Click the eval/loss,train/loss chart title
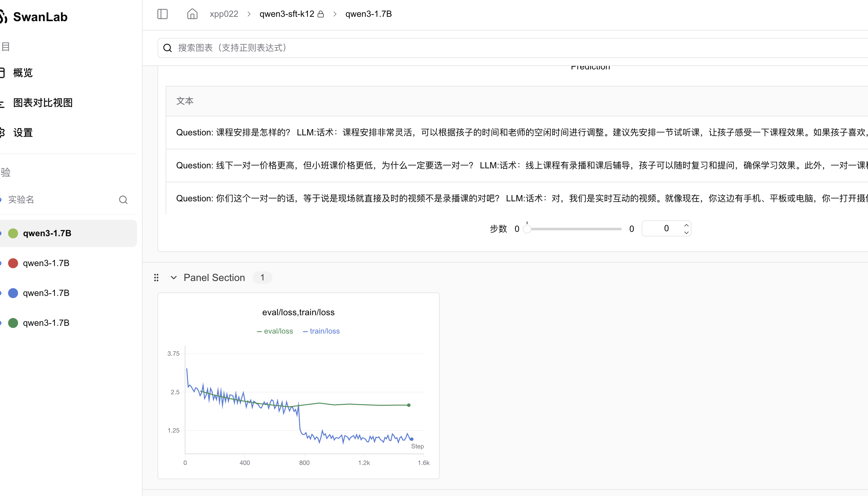Image resolution: width=868 pixels, height=496 pixels. pos(299,312)
